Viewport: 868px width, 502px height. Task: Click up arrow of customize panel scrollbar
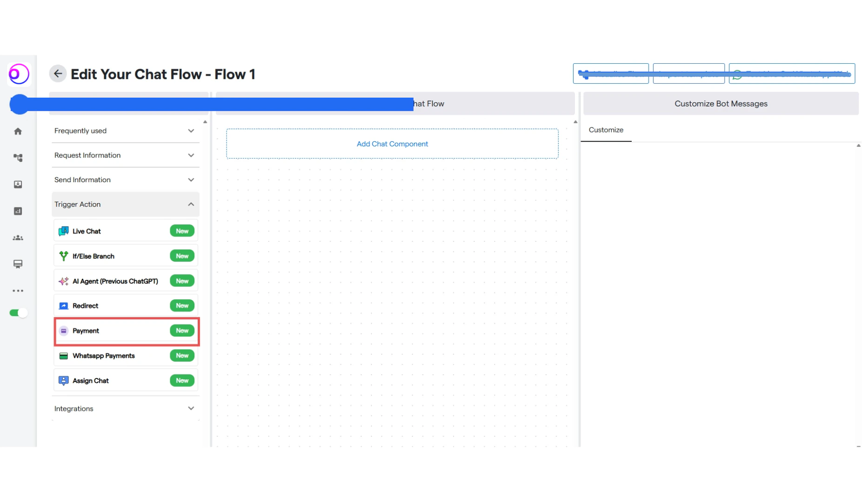[x=858, y=146]
